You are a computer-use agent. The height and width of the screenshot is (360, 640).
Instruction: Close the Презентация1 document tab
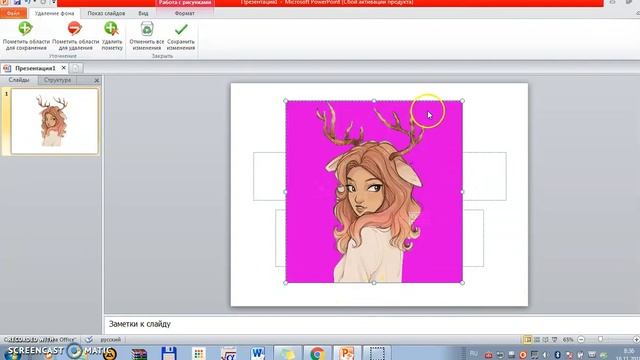pyautogui.click(x=64, y=68)
